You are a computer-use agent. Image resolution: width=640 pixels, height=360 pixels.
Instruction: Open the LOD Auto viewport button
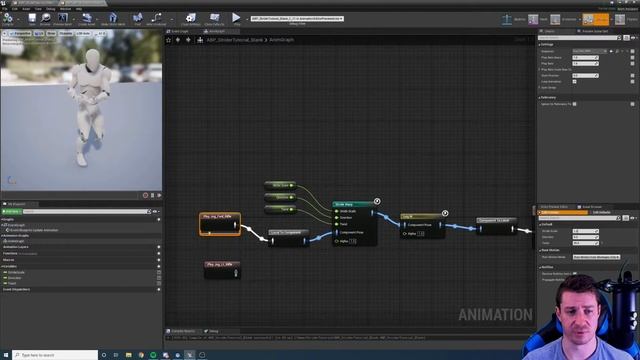pyautogui.click(x=83, y=33)
